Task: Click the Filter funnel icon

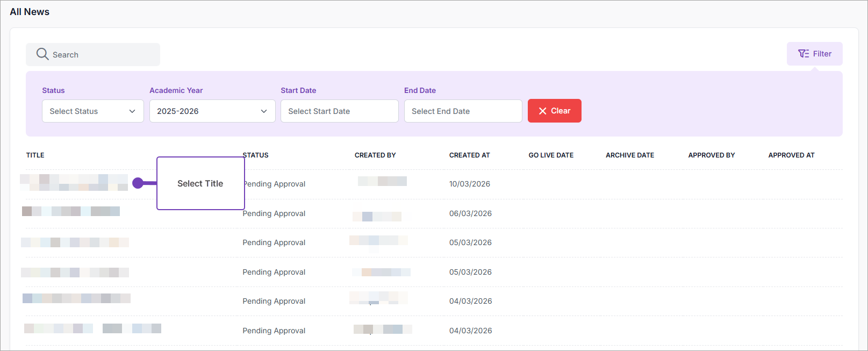Action: click(x=804, y=54)
